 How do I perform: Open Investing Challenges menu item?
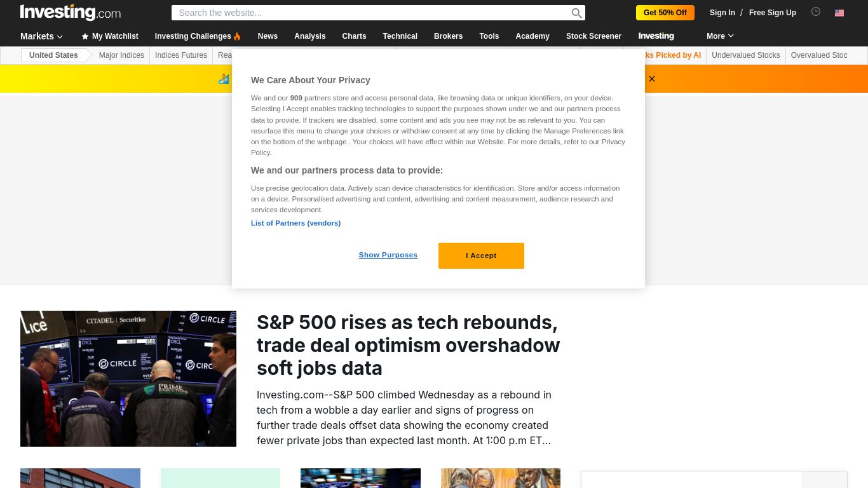pos(198,36)
